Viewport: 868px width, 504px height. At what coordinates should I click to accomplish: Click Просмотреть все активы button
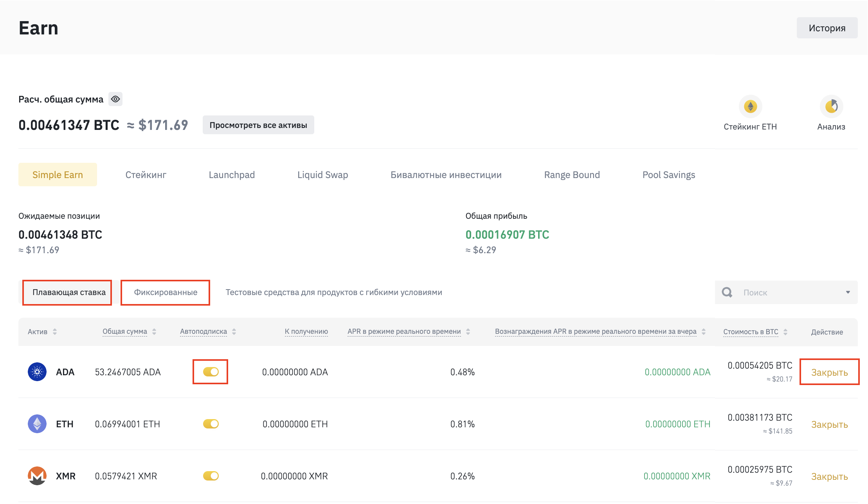pyautogui.click(x=258, y=125)
